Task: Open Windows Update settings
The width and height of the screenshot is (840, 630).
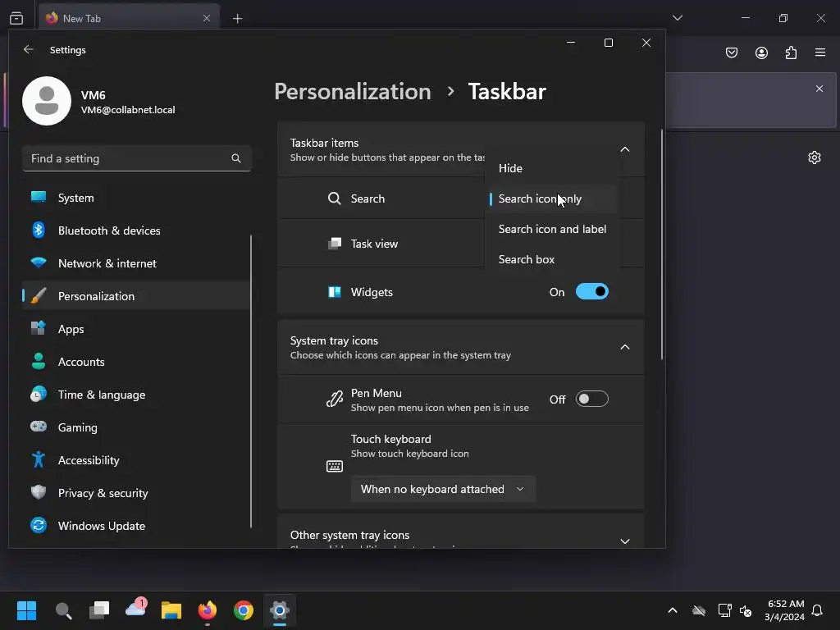Action: (136, 526)
